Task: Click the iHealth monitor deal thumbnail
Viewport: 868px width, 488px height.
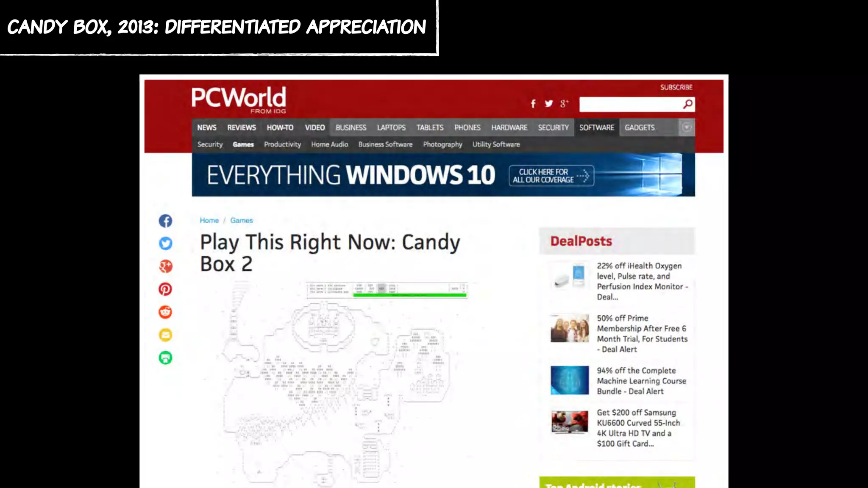Action: 570,276
